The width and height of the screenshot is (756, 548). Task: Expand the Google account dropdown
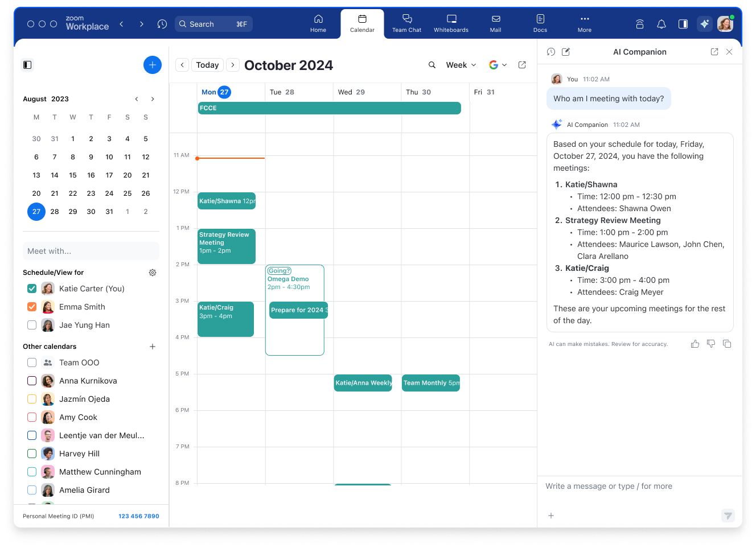tap(498, 65)
